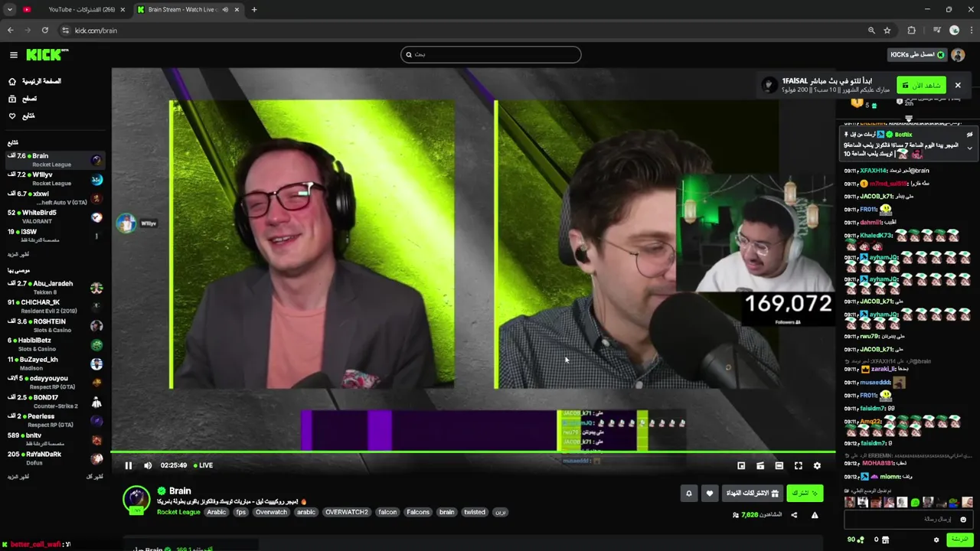Expand the pinned BotRix message chevron
980x551 pixels.
point(969,148)
